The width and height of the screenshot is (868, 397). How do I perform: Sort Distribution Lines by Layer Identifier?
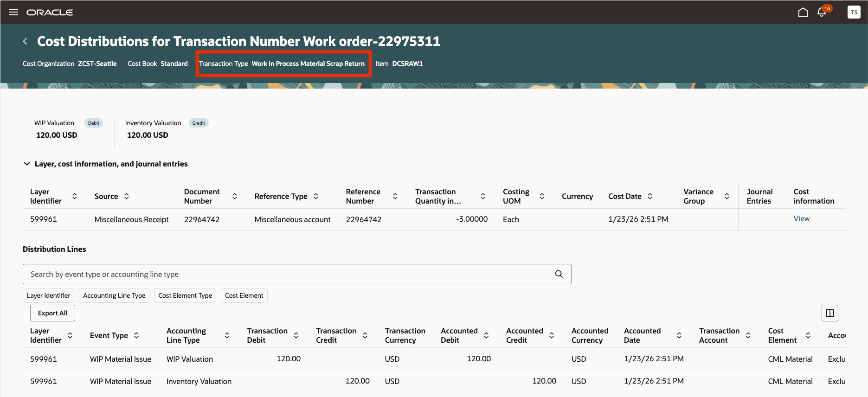[70, 335]
